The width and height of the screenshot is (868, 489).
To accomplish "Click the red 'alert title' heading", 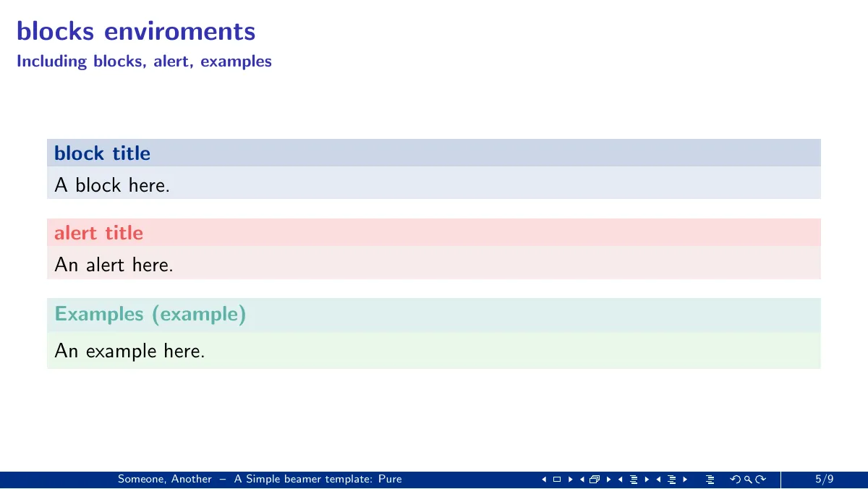I will click(98, 233).
